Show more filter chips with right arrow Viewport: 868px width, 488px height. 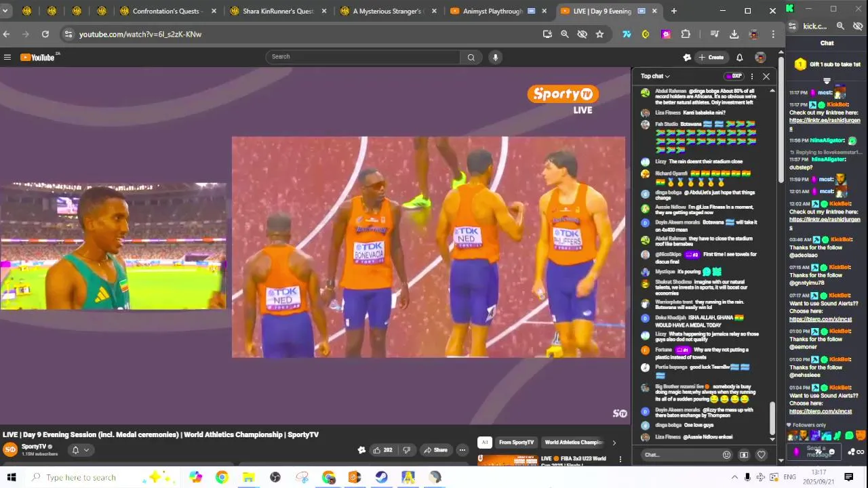point(614,443)
